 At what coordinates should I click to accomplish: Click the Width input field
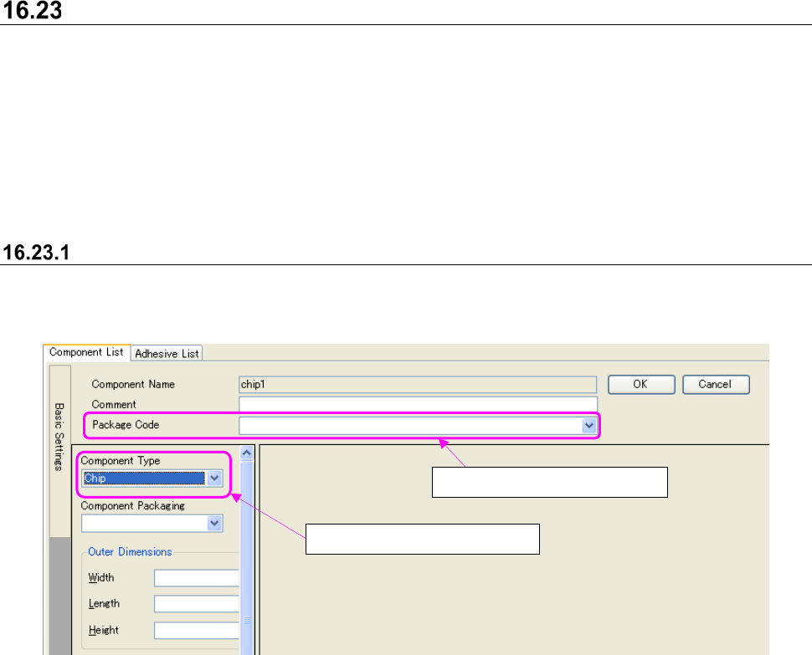point(197,578)
